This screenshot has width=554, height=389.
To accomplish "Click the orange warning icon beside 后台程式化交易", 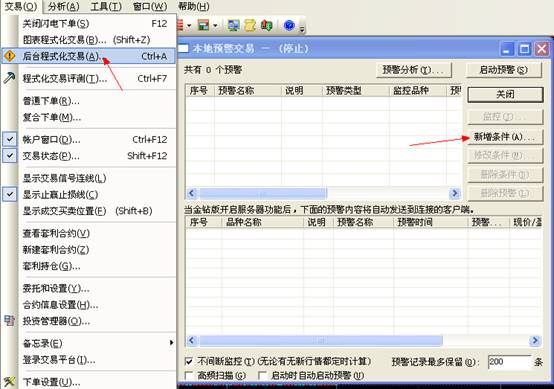I will click(x=10, y=56).
